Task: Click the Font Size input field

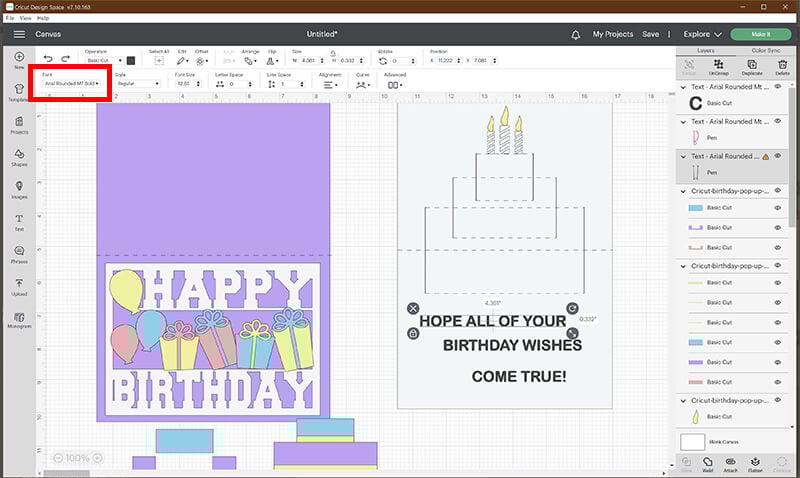Action: click(x=185, y=84)
